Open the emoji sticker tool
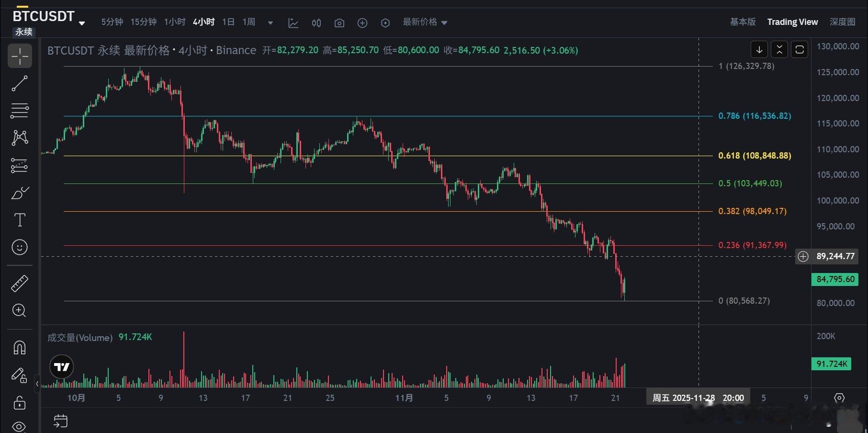The height and width of the screenshot is (433, 868). point(20,247)
